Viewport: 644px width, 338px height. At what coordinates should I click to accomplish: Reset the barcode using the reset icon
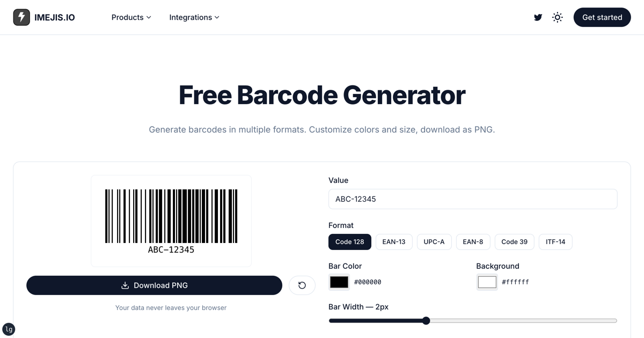point(302,285)
